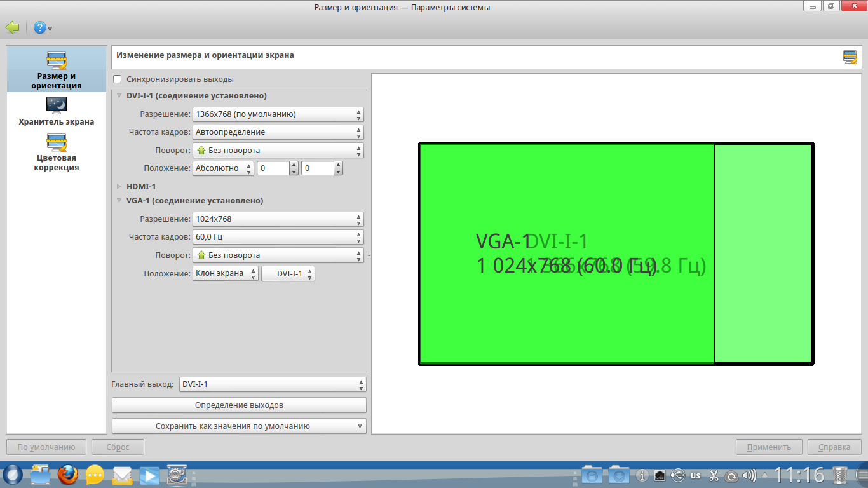Screen dimensions: 868x488
Task: Show hidden tray icons with the arrow
Action: pyautogui.click(x=764, y=475)
